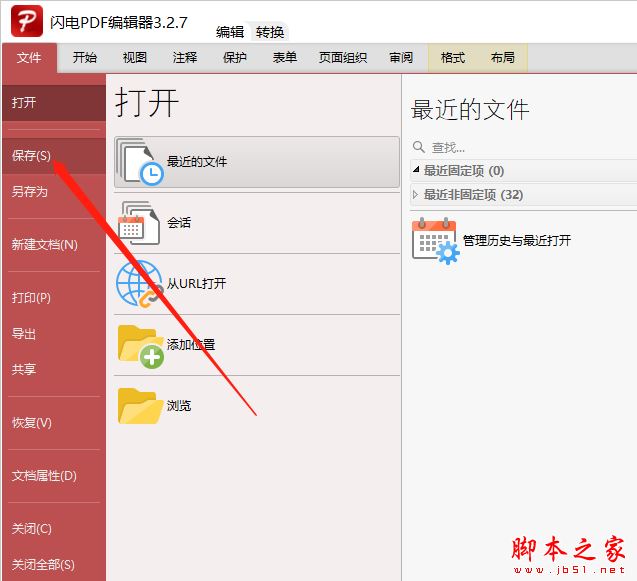Switch to the 视图 ribbon tab
The width and height of the screenshot is (637, 581).
134,58
